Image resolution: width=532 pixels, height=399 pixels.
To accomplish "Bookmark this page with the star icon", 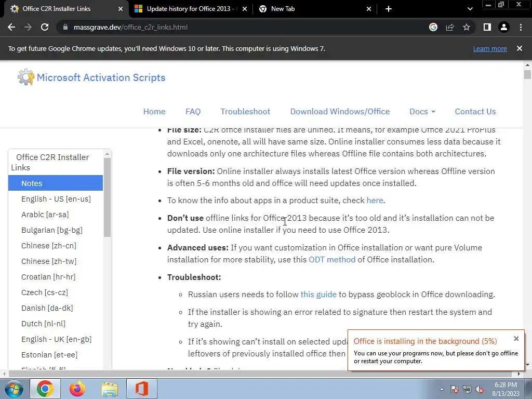I will pos(467,27).
